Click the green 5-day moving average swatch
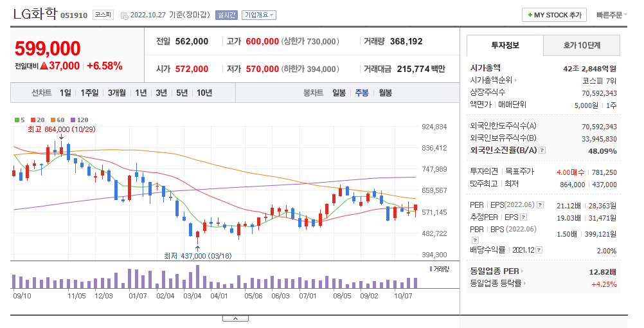Viewport: 644px width, 328px height. point(17,120)
